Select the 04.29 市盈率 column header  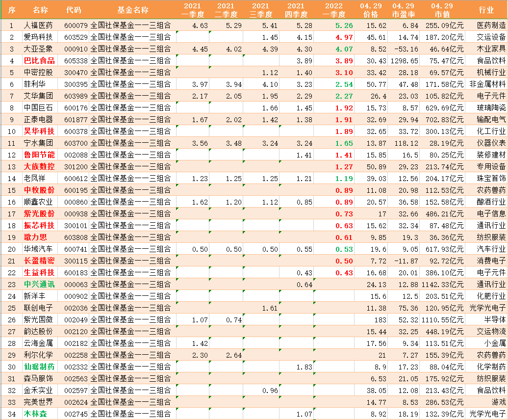pyautogui.click(x=404, y=10)
